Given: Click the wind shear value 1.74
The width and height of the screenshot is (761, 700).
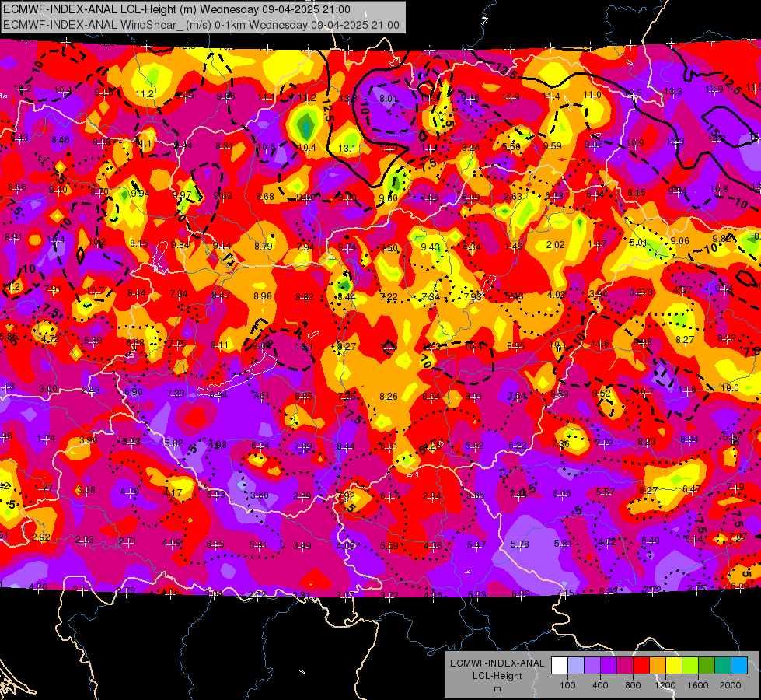Looking at the screenshot, I should [46, 439].
